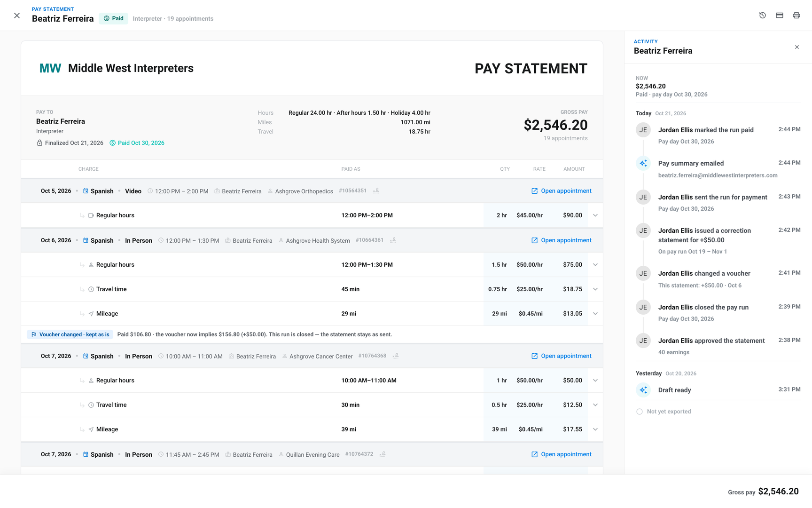Click the Not yet exported circle
This screenshot has width=812, height=508.
click(640, 412)
